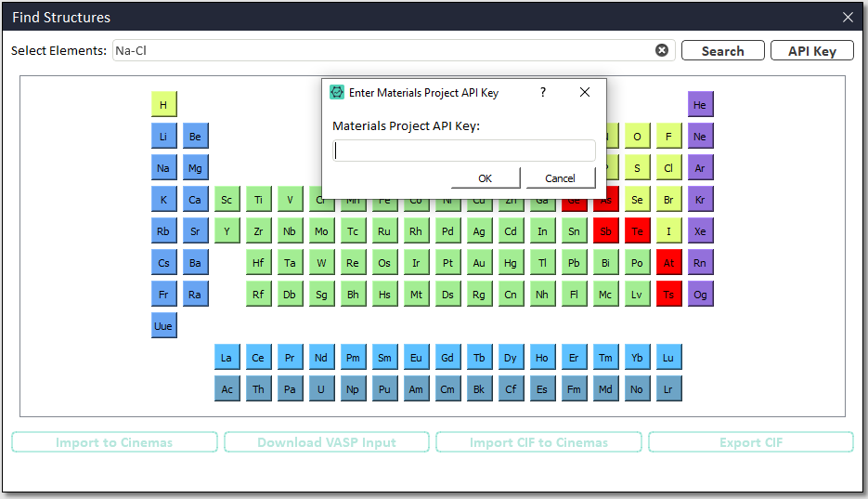The width and height of the screenshot is (868, 499).
Task: Select the Francium (Fr) tile
Action: tap(164, 294)
